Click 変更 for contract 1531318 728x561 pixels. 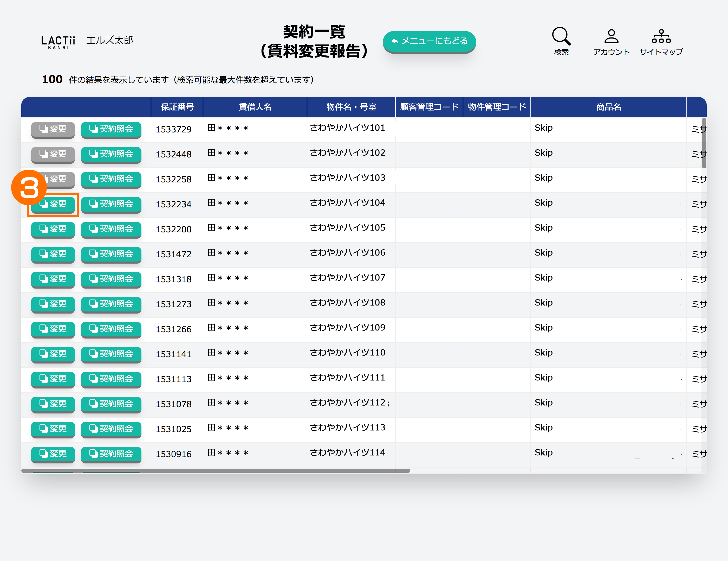pyautogui.click(x=53, y=279)
